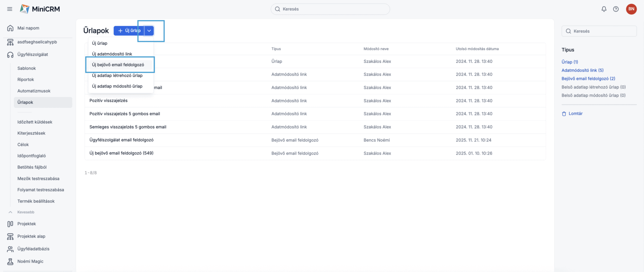The image size is (644, 272).
Task: Collapse sidebar with Kevesebb chevron
Action: point(10,212)
